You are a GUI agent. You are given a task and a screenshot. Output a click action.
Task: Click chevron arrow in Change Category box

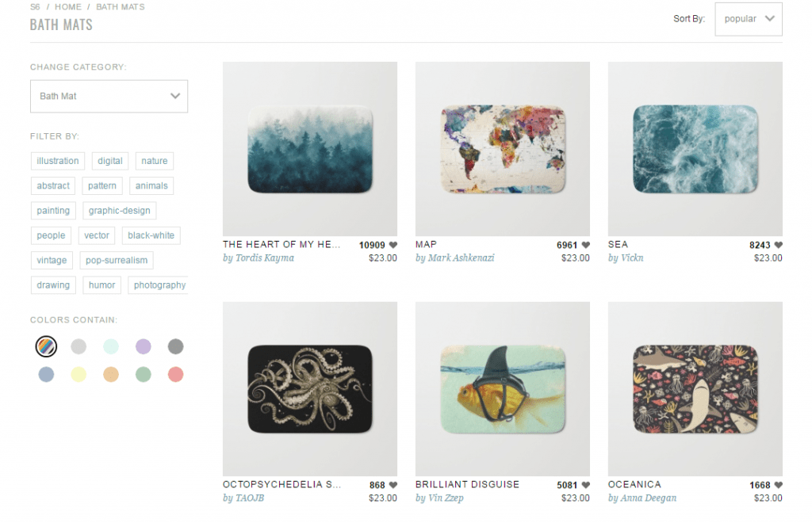pyautogui.click(x=175, y=96)
